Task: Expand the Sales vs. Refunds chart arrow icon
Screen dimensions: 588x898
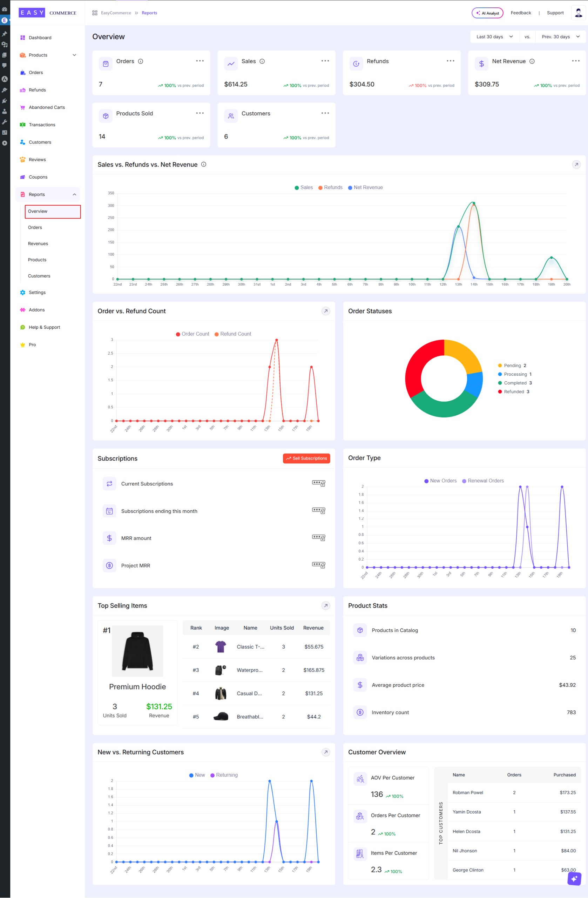Action: tap(576, 165)
